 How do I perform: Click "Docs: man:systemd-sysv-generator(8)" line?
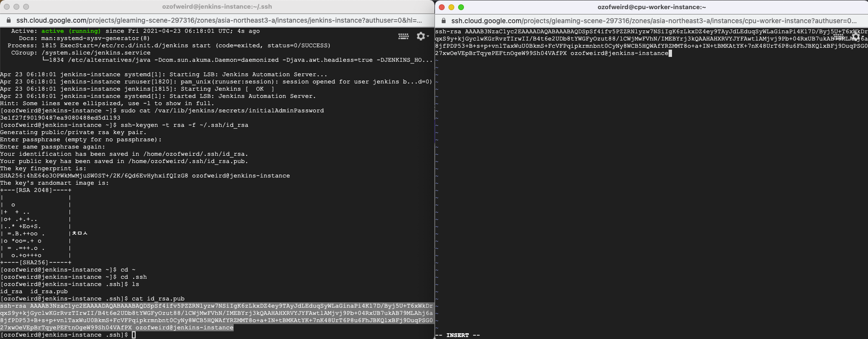[x=84, y=38]
